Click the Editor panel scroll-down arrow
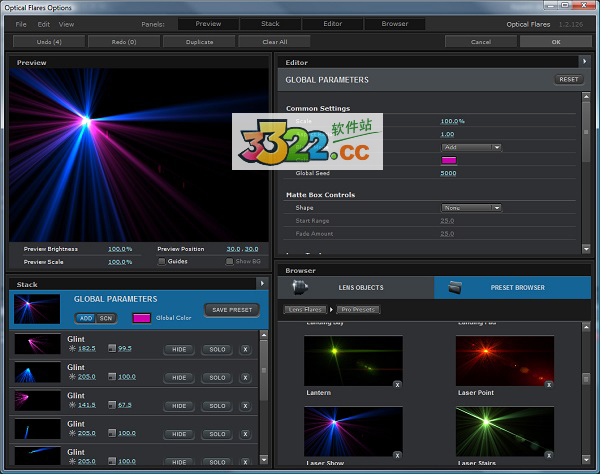Viewport: 600px width, 474px height. pos(586,248)
